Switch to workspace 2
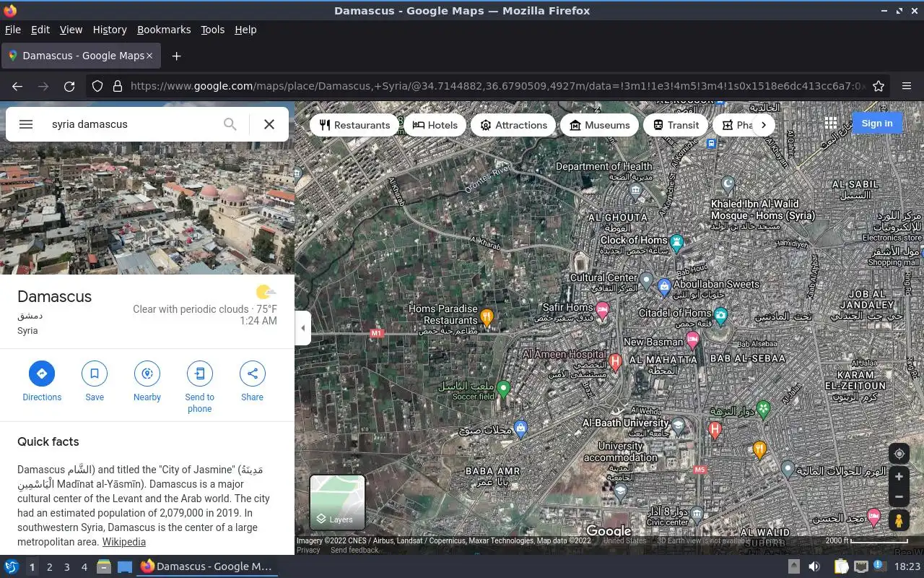The height and width of the screenshot is (578, 924). (49, 567)
